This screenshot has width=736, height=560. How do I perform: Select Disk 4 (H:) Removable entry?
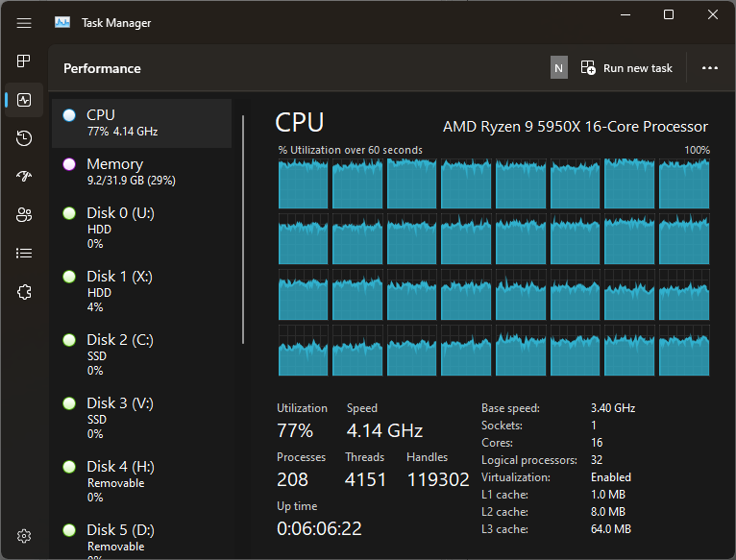pyautogui.click(x=141, y=481)
